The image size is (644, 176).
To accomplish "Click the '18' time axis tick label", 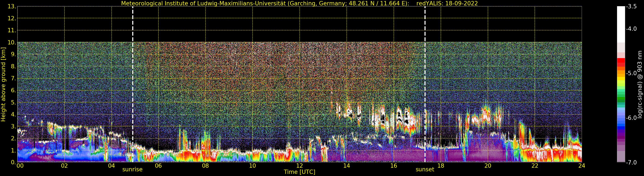I will coord(441,166).
